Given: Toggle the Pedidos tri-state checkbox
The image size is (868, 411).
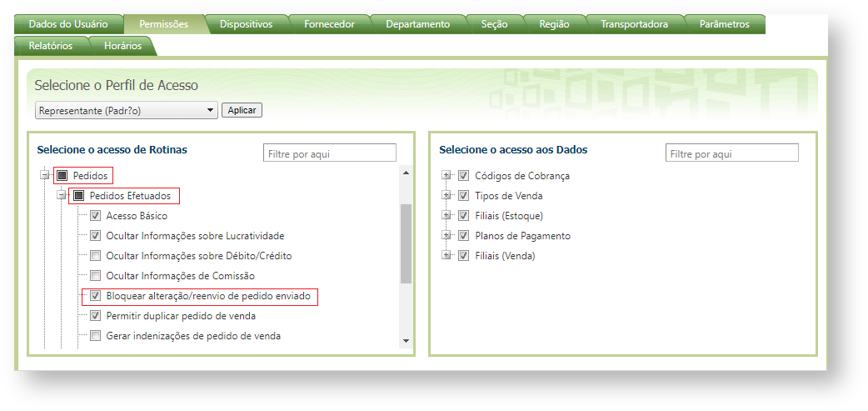Looking at the screenshot, I should coord(62,176).
